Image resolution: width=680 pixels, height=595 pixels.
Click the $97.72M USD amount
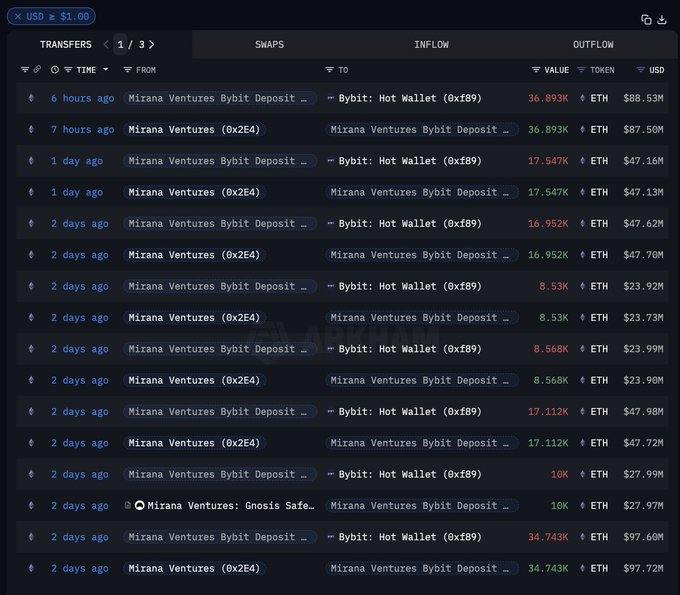(643, 568)
